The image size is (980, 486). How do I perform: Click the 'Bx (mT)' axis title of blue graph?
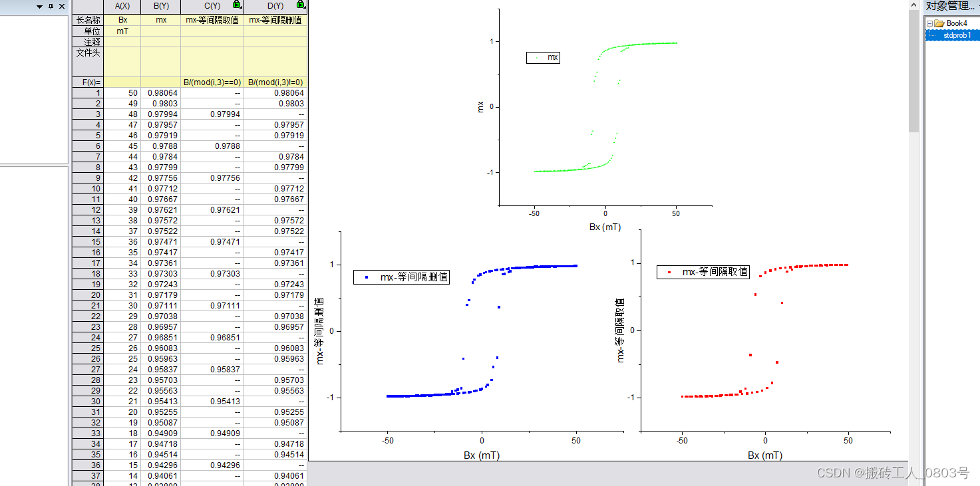pyautogui.click(x=482, y=455)
